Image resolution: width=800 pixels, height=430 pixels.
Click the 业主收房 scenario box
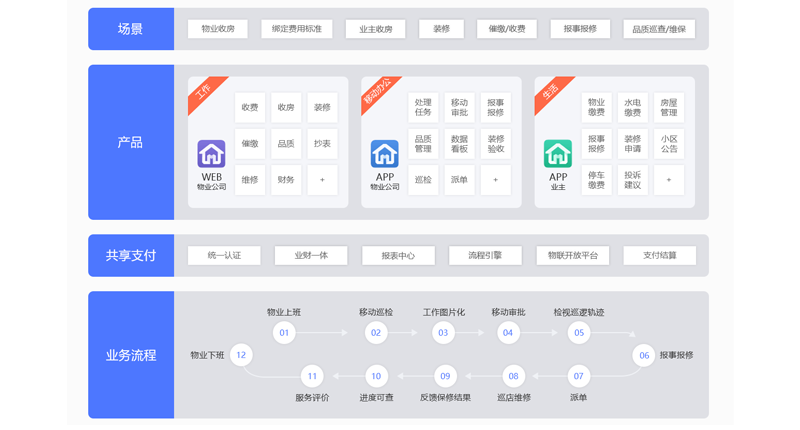coord(376,29)
